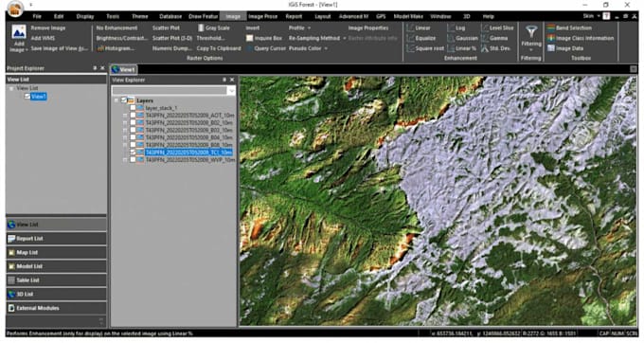Toggle the layer_stack_1 layer checkbox
This screenshot has width=644, height=343.
(x=133, y=108)
